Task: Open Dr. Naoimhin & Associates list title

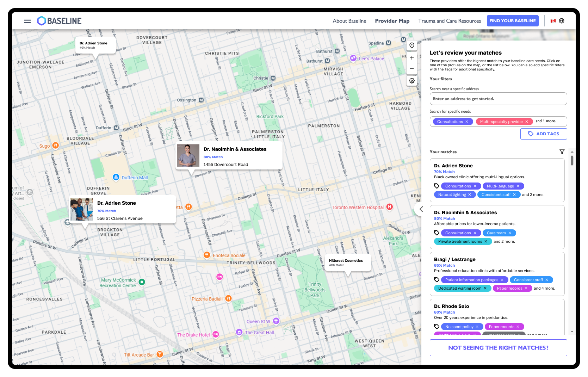Action: [465, 212]
